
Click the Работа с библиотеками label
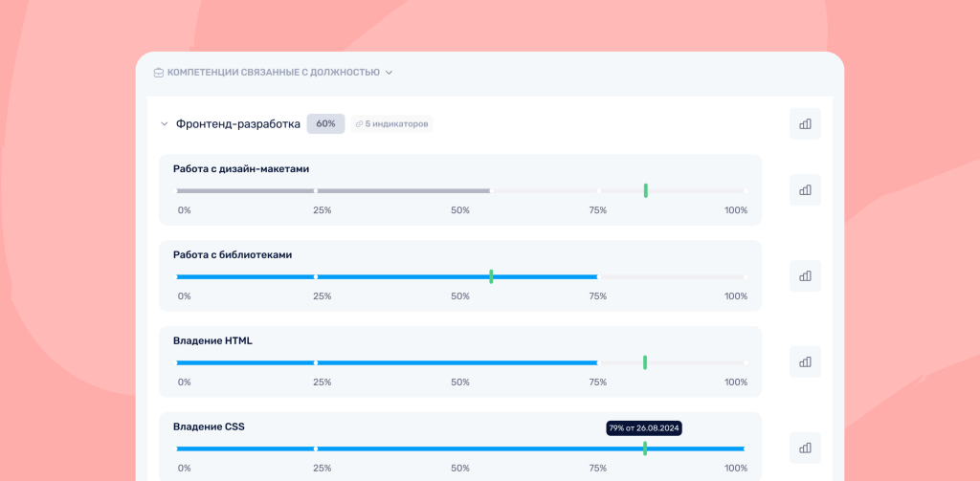[233, 255]
